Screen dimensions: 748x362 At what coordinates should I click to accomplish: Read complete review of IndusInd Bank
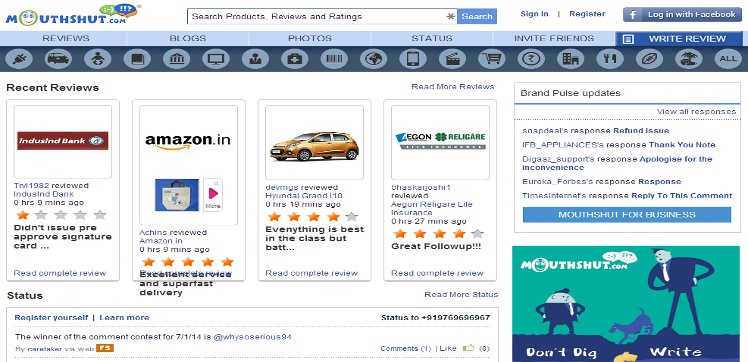pos(60,273)
